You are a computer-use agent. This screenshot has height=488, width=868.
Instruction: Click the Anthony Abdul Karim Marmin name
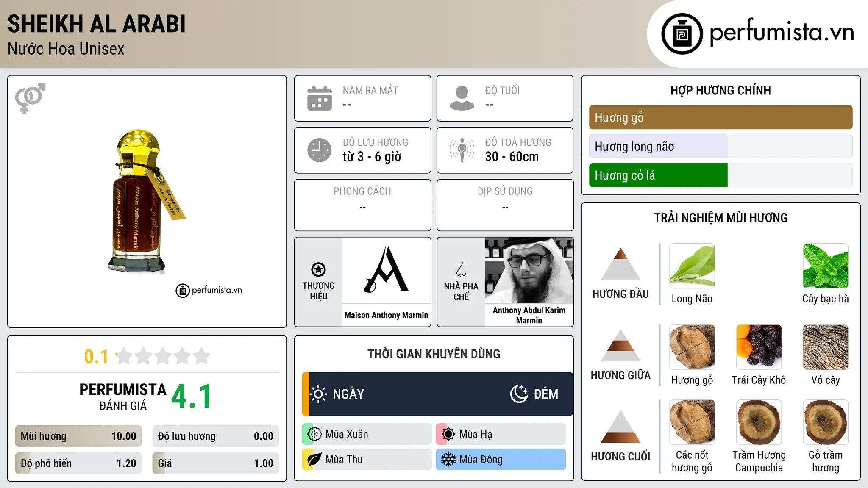point(529,315)
